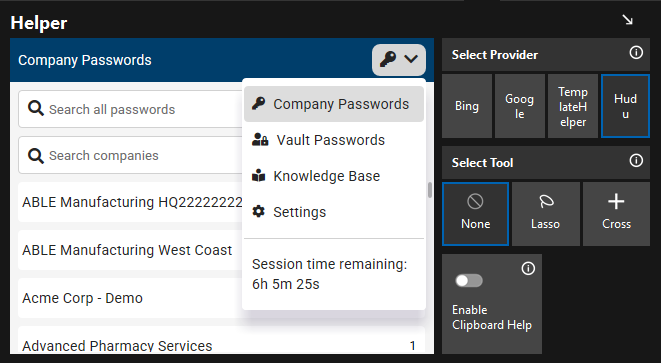Select Company Passwords in the dropdown menu
Viewport: 661px width, 363px height.
click(x=334, y=104)
